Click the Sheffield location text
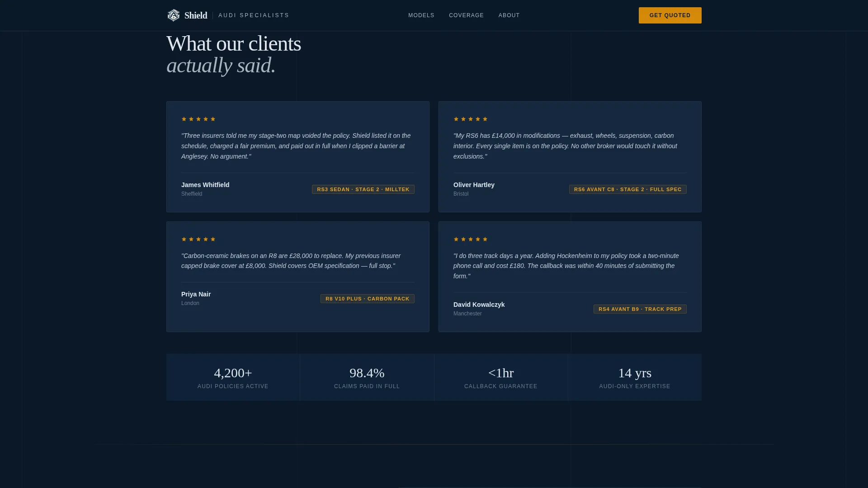The width and height of the screenshot is (868, 488). click(x=192, y=194)
